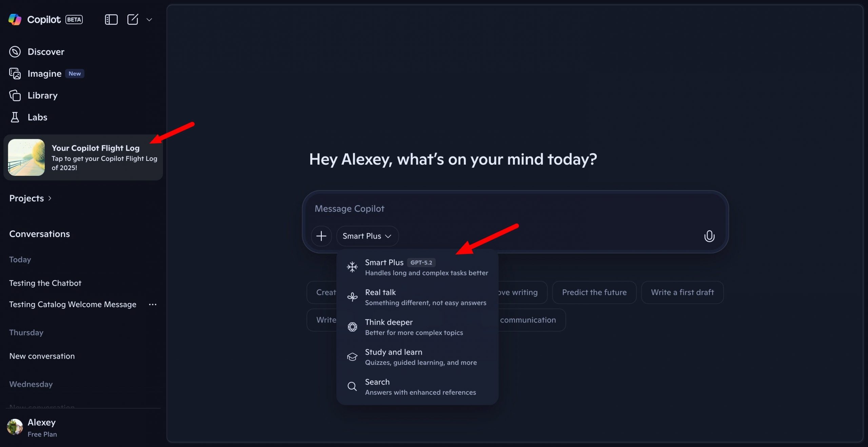Screen dimensions: 868x447
Task: Switch to Think deeper mode
Action: tap(417, 327)
